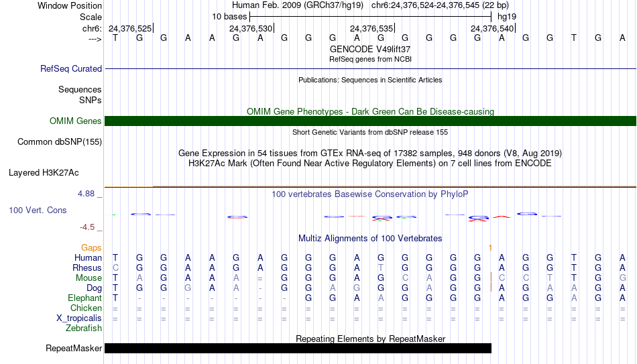Select the Chicken species label

86,308
